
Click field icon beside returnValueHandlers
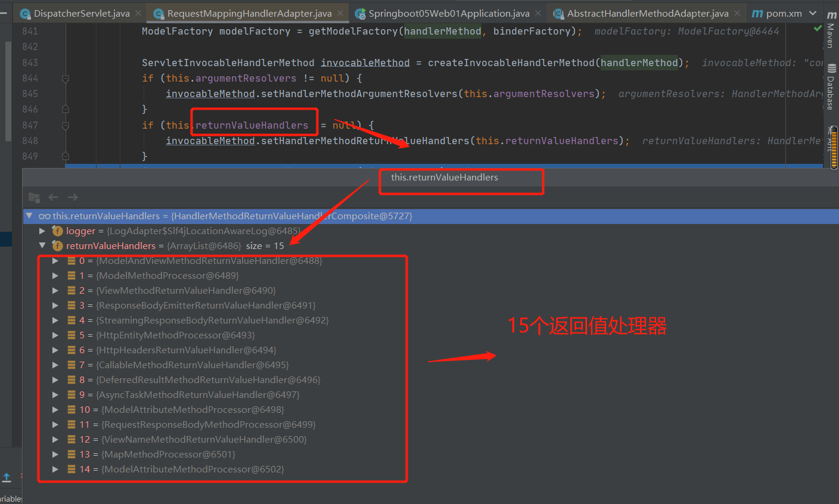[x=57, y=245]
